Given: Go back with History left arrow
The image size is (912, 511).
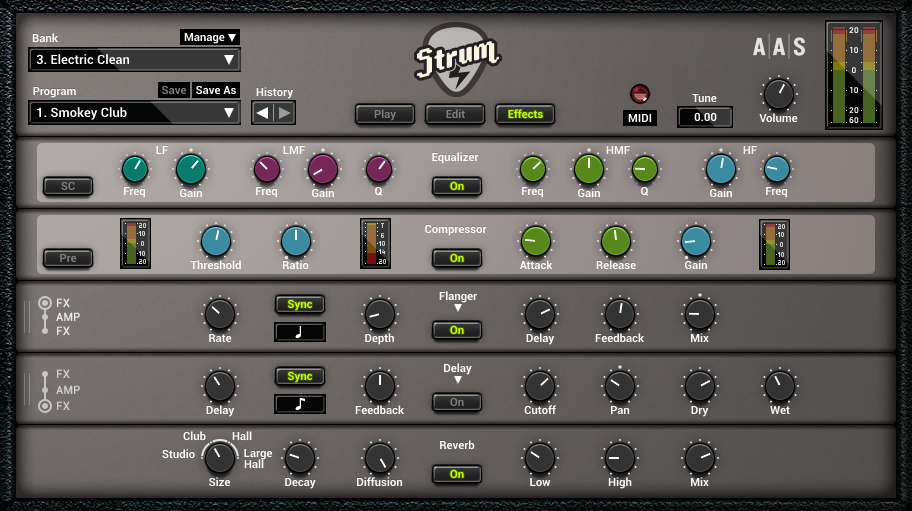Looking at the screenshot, I should tap(263, 113).
